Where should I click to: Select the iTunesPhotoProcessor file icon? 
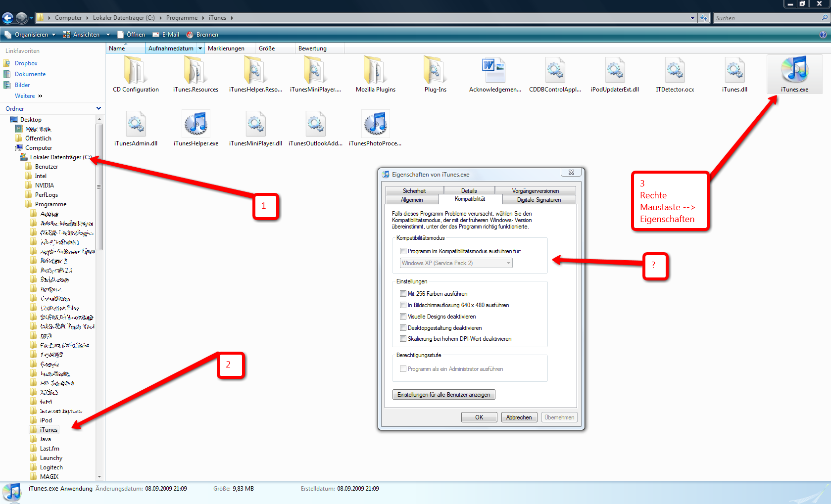pos(375,124)
